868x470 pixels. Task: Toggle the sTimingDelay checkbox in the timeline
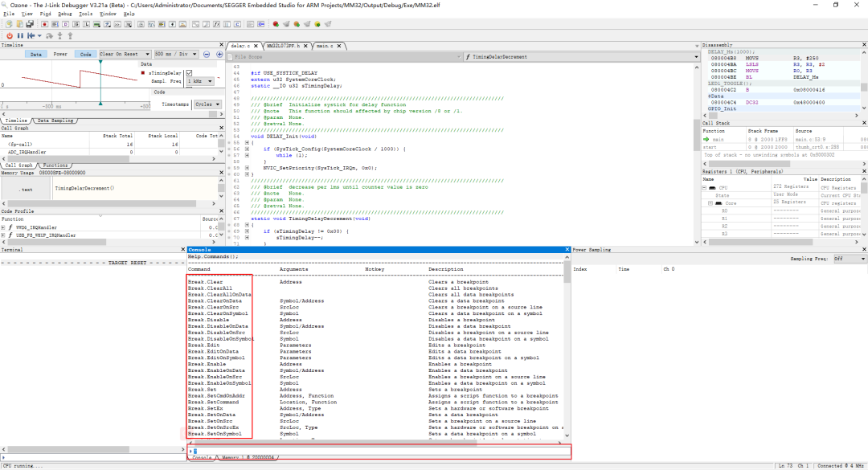(189, 73)
